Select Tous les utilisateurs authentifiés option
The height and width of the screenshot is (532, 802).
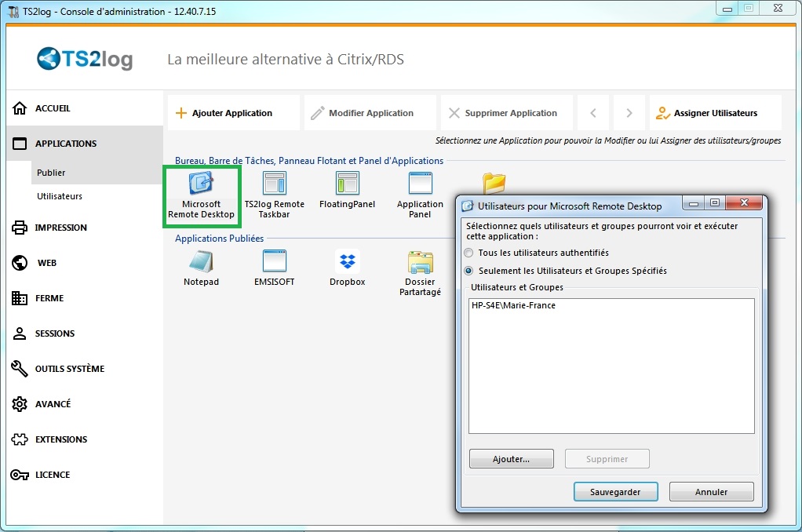(x=537, y=253)
